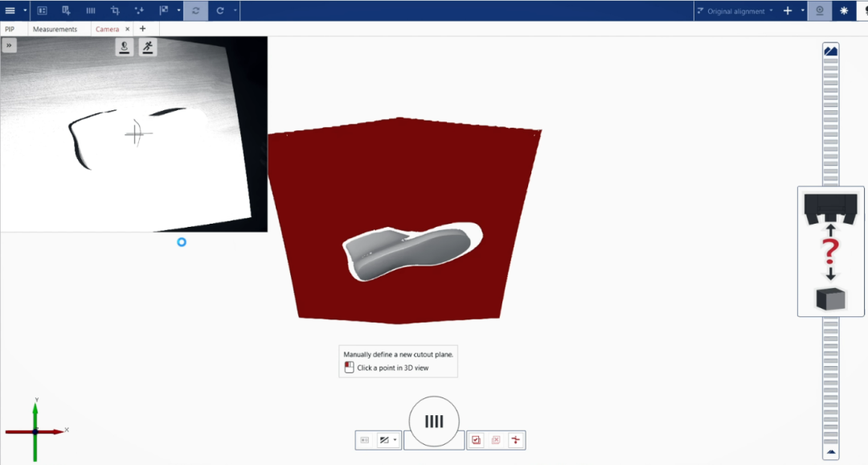Expand the dropdown arrow beside the plus icon
The width and height of the screenshot is (868, 465).
pos(802,10)
